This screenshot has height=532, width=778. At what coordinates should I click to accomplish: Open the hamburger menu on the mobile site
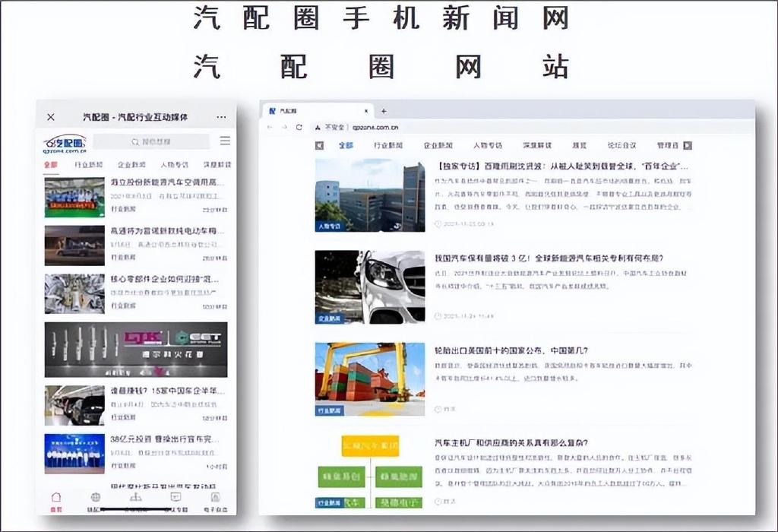tap(225, 141)
